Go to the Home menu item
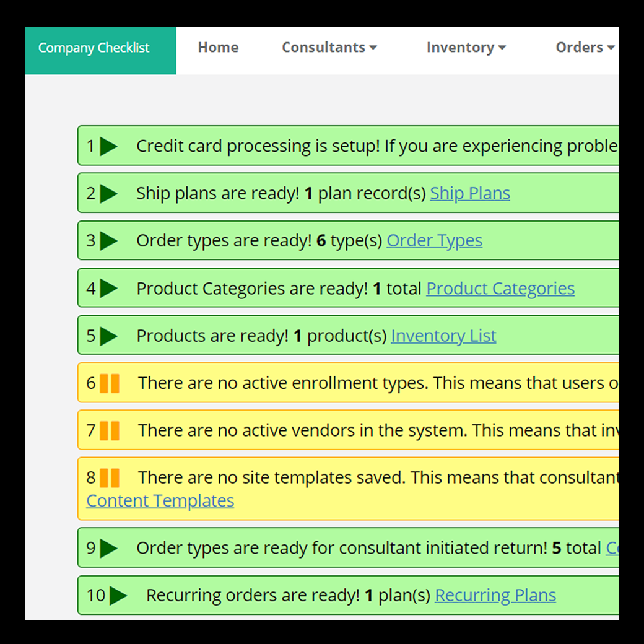This screenshot has height=644, width=644. coord(218,48)
